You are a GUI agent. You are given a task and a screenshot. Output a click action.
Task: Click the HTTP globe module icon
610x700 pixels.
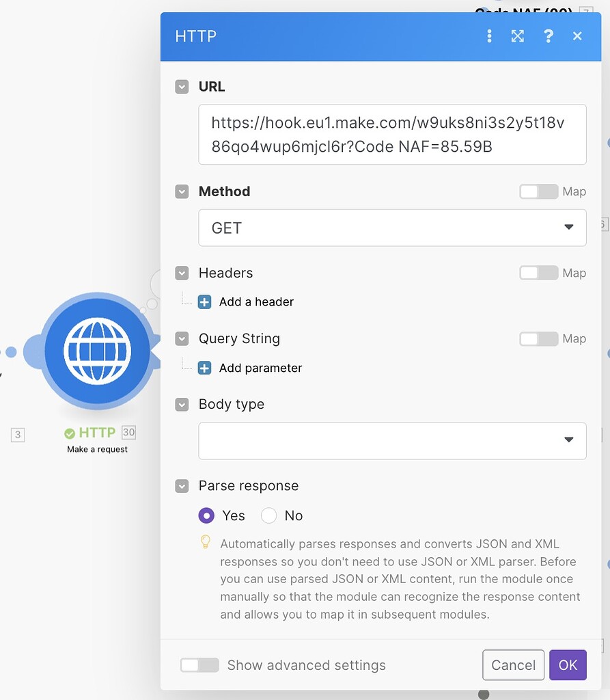(x=97, y=351)
